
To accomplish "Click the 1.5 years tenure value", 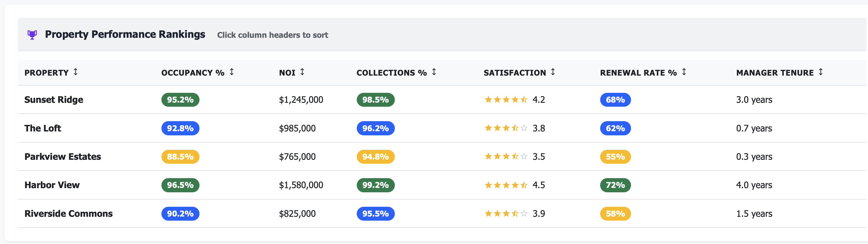I will (x=754, y=214).
